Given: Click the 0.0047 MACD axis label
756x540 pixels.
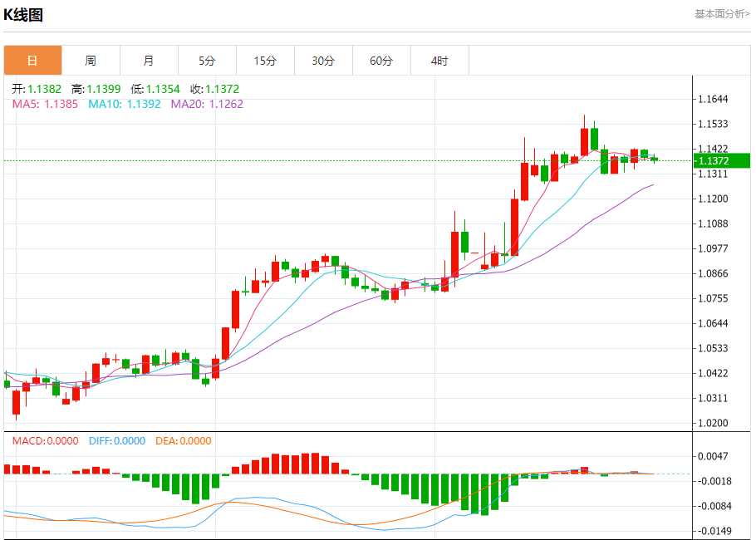Looking at the screenshot, I should coord(713,456).
